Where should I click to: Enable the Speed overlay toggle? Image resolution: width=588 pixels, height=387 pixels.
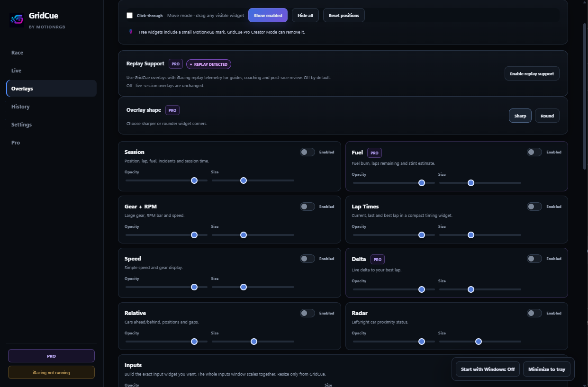pos(308,259)
